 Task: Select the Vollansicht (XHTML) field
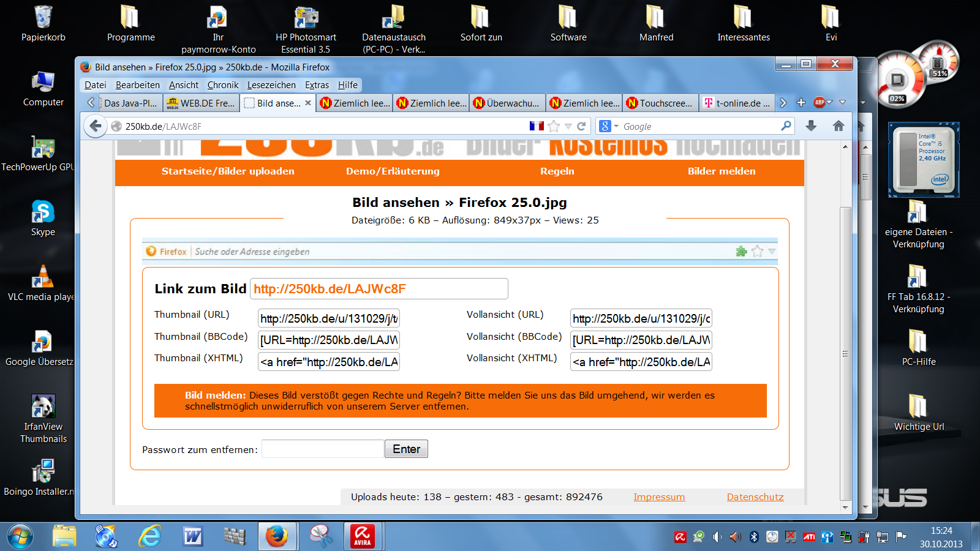pyautogui.click(x=641, y=362)
